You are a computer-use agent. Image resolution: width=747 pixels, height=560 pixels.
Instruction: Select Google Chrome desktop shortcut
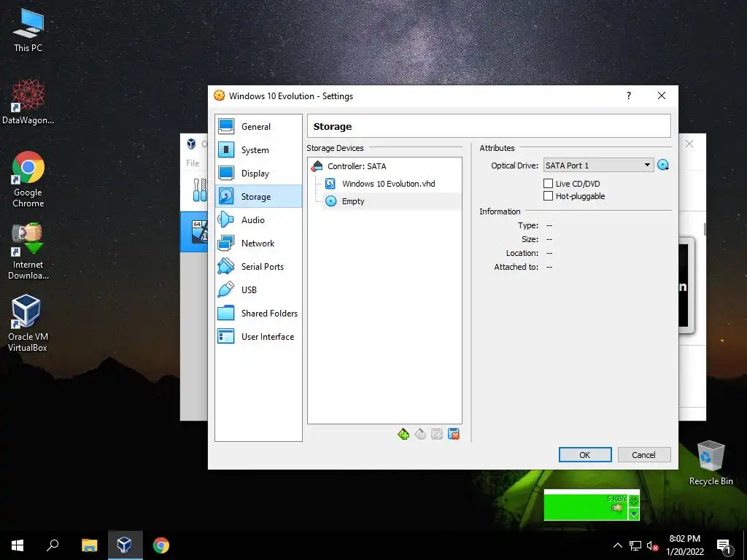28,179
